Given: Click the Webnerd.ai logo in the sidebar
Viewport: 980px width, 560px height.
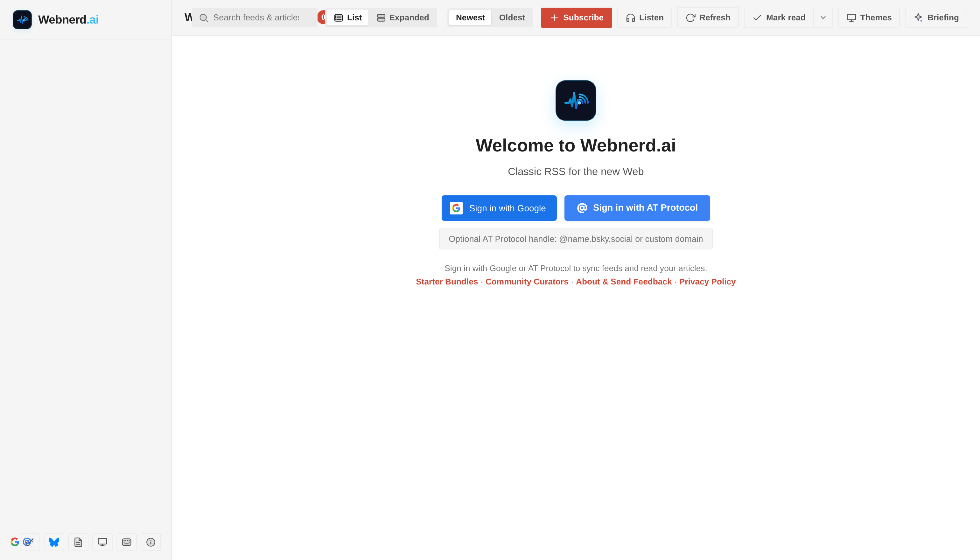Looking at the screenshot, I should [22, 20].
